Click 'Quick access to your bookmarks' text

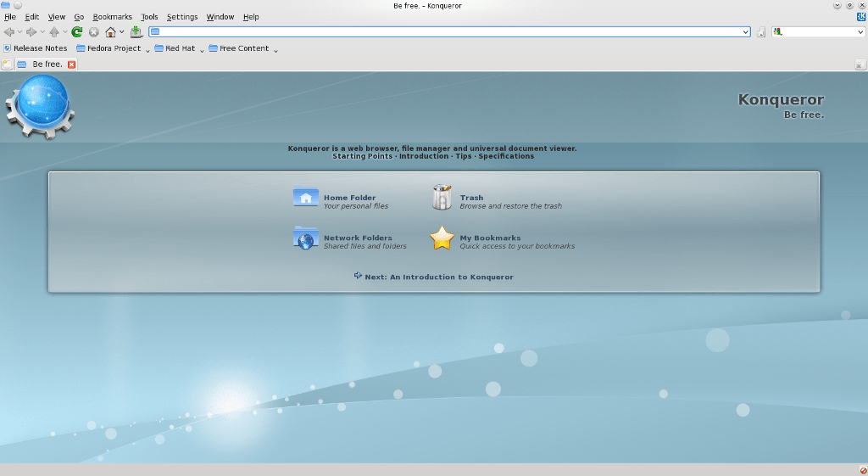[517, 246]
